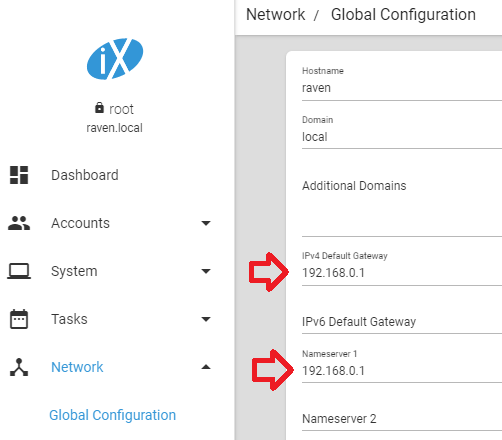
Task: Click the Tasks calendar icon
Action: (x=19, y=319)
